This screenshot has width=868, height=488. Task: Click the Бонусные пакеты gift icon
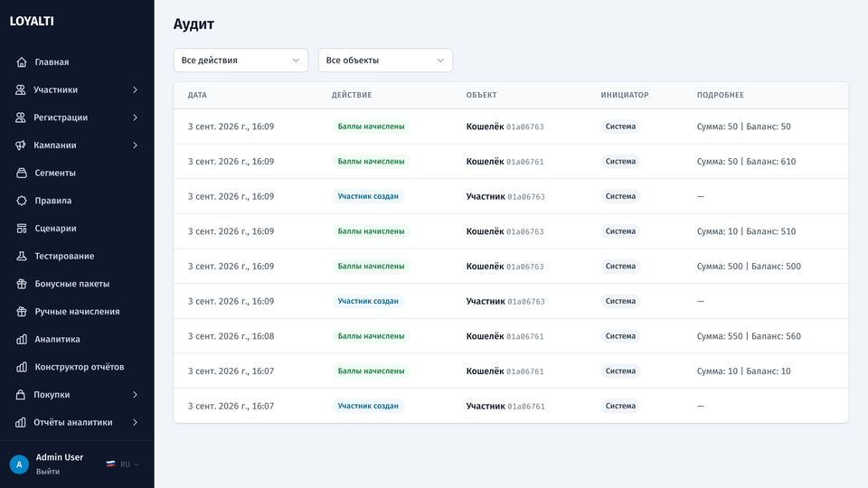22,283
